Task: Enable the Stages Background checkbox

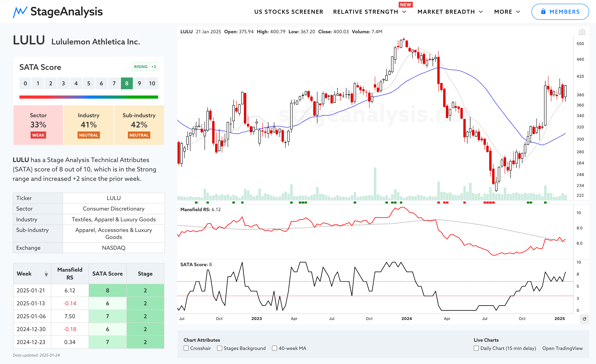Action: click(219, 348)
